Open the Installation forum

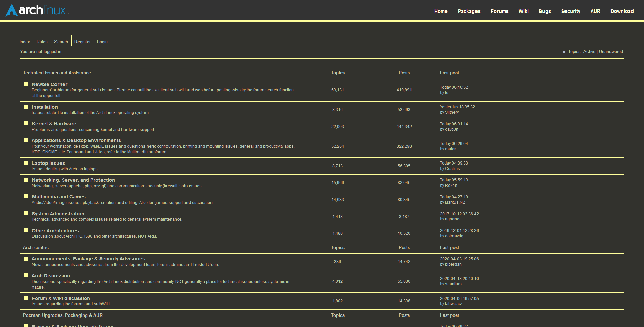[45, 107]
